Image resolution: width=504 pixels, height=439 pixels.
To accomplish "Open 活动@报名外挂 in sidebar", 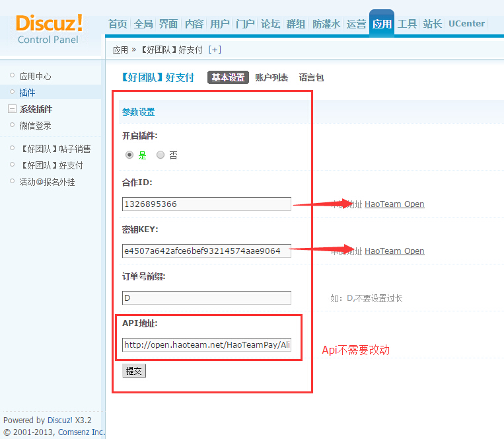I will [x=48, y=182].
